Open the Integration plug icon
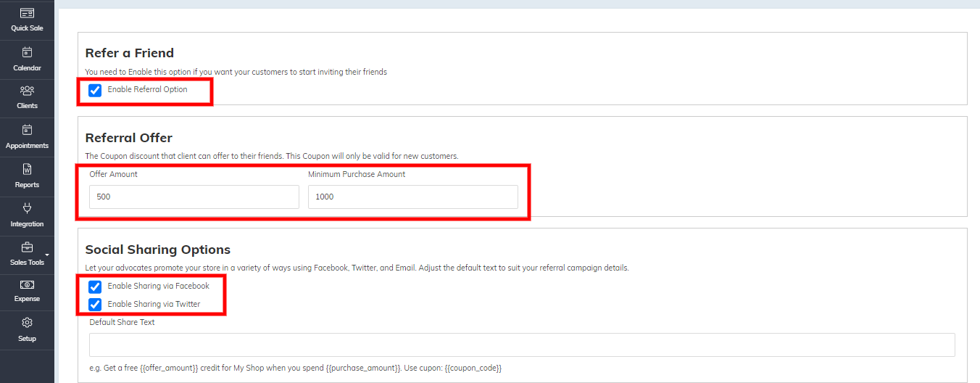Screen dimensions: 980x383 (27, 208)
